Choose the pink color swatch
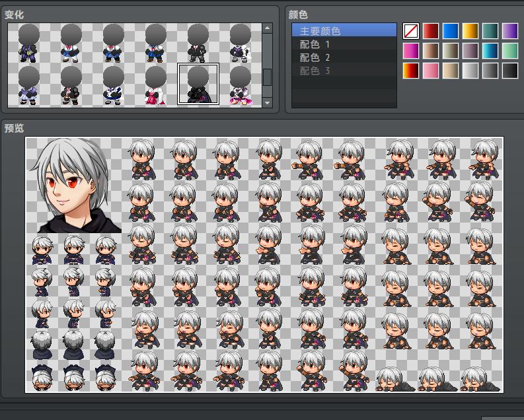Screen dimensions: 524x420 (430, 71)
